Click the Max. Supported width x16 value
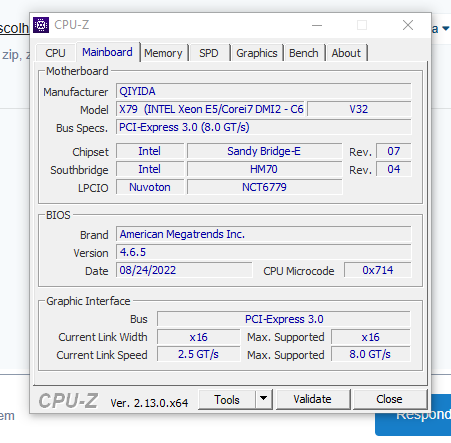Image resolution: width=451 pixels, height=443 pixels. click(x=371, y=337)
